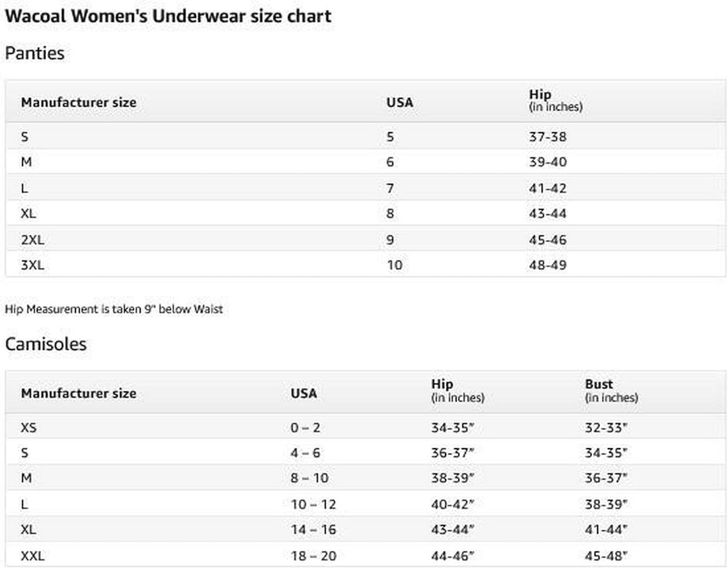The height and width of the screenshot is (569, 728).
Task: Click the Hip column header in Camisoles table
Action: pyautogui.click(x=457, y=391)
